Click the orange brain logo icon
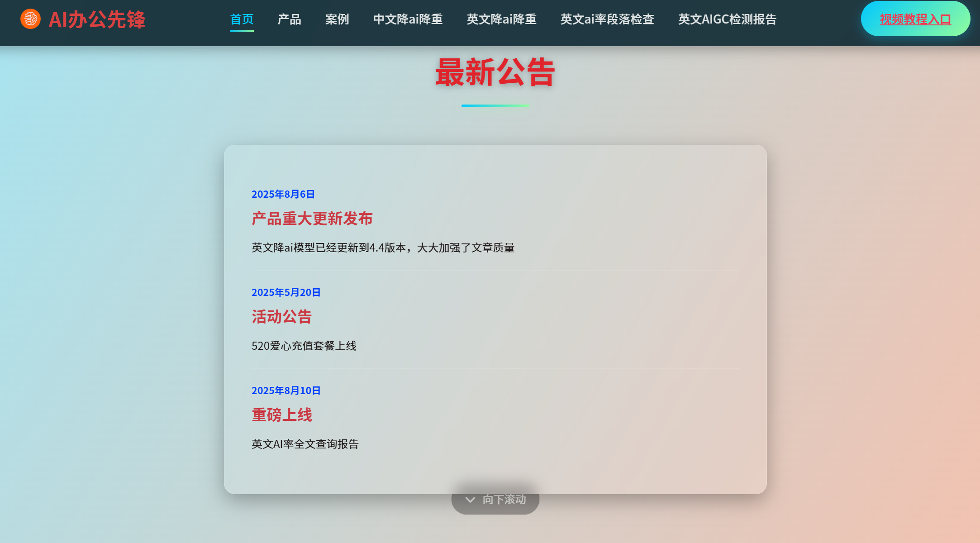 pyautogui.click(x=30, y=19)
